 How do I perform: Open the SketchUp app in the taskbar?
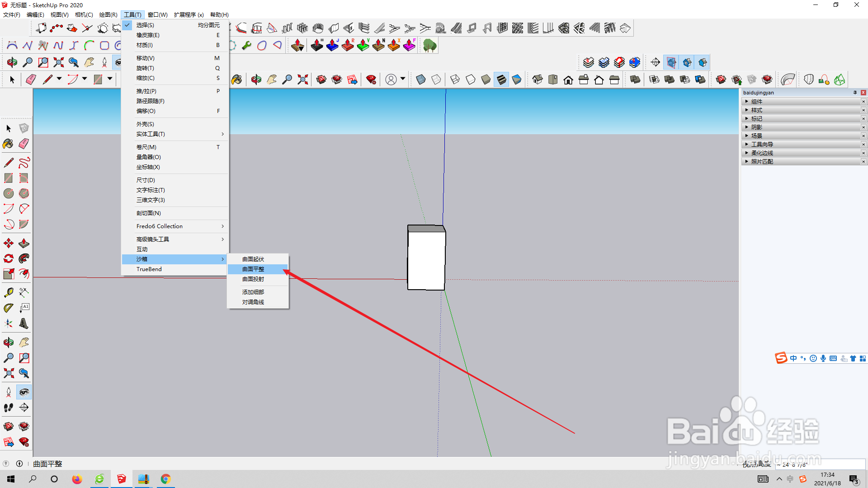coord(121,479)
